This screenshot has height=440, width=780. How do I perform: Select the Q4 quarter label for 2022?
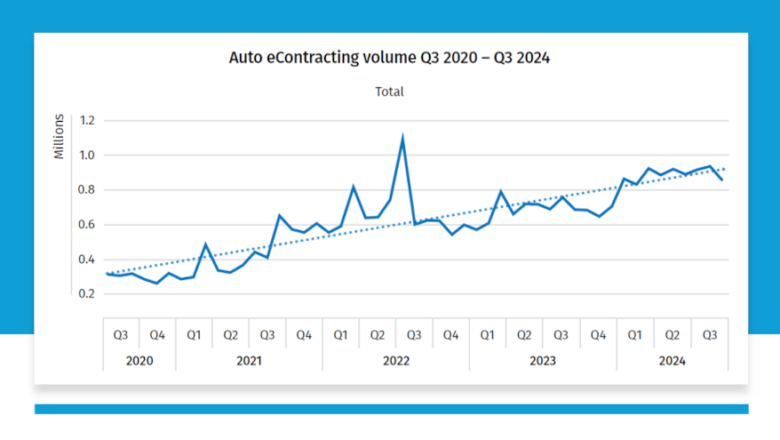[451, 335]
